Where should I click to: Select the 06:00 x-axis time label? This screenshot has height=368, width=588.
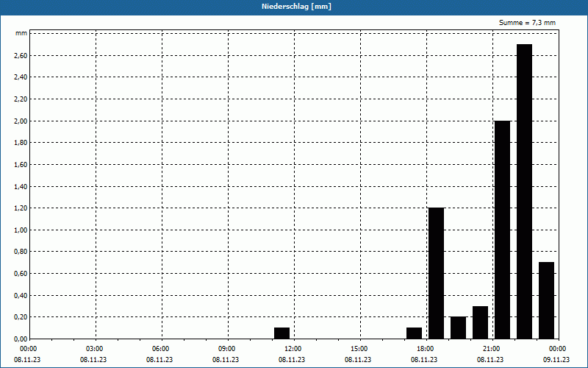160,349
